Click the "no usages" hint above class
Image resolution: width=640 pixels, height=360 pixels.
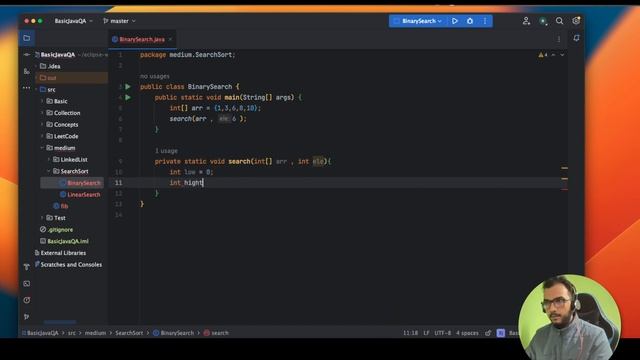(154, 76)
